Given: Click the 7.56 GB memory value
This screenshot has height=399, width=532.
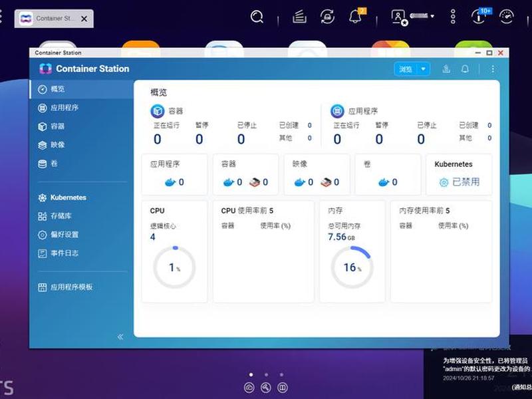Looking at the screenshot, I should tap(341, 237).
